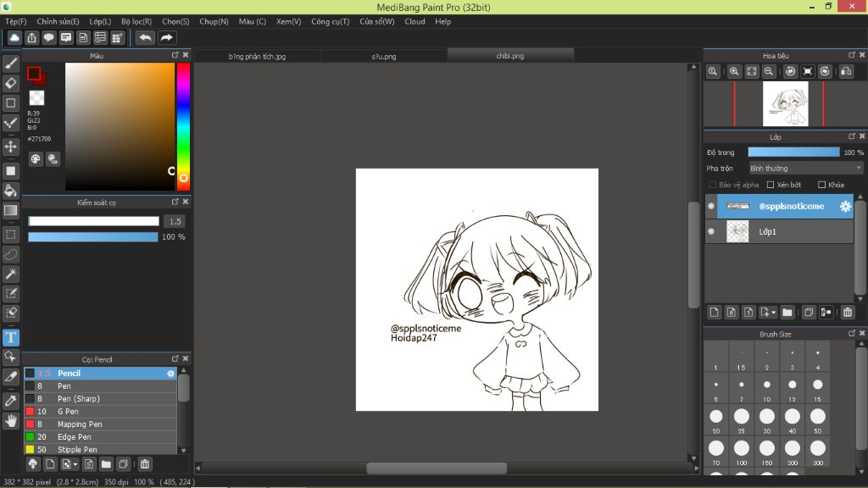Select the Eyedropper tool
The width and height of the screenshot is (868, 488).
point(10,401)
